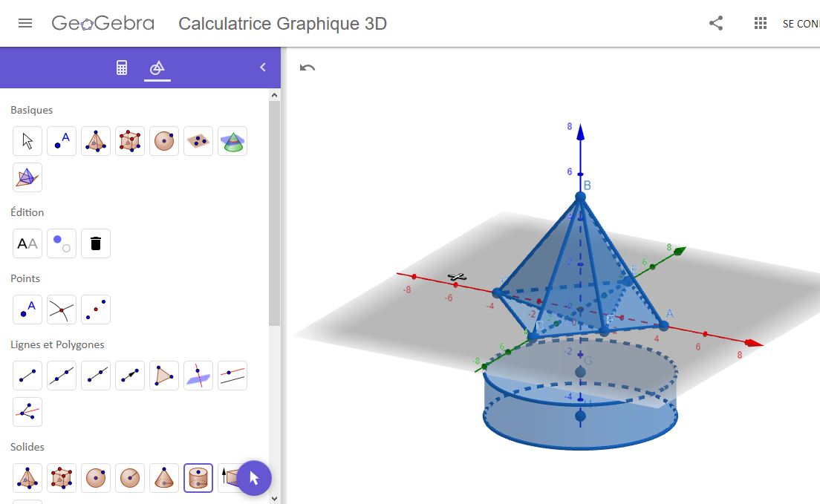Select the Angle Bisector tool
Image resolution: width=820 pixels, height=504 pixels.
click(x=27, y=412)
